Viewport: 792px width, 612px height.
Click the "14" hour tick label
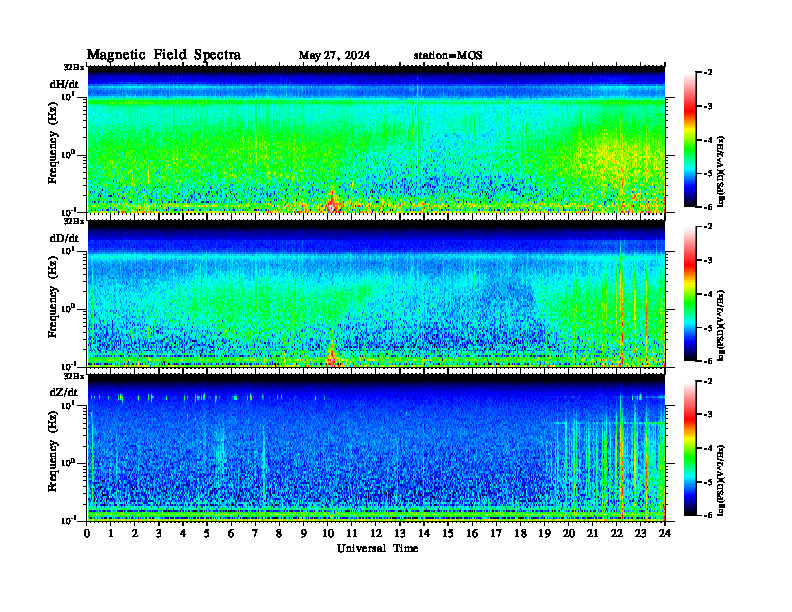point(424,534)
